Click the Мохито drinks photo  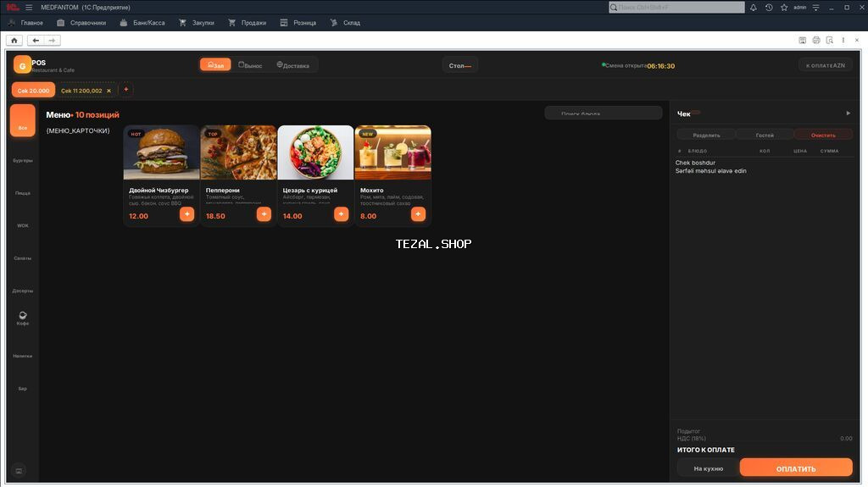[x=393, y=152]
